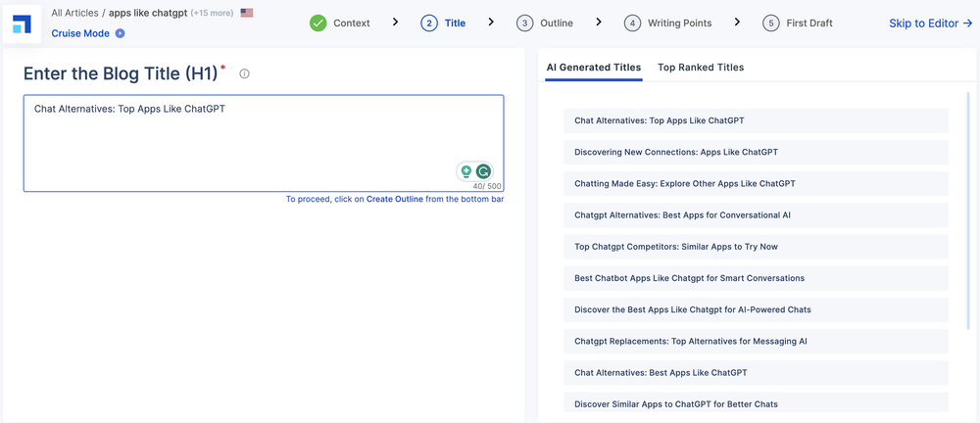Select title Chat Alternatives: Top Apps Like ChatGPT
Screen dimensions: 980x423
click(756, 120)
